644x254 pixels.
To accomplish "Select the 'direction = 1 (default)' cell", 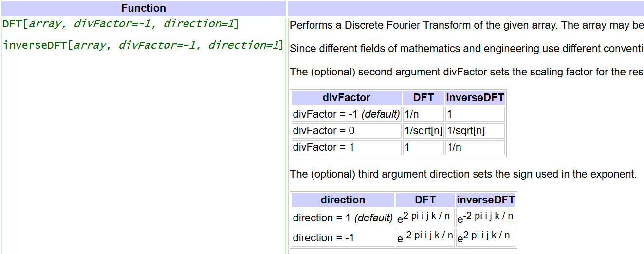I will coord(343,218).
